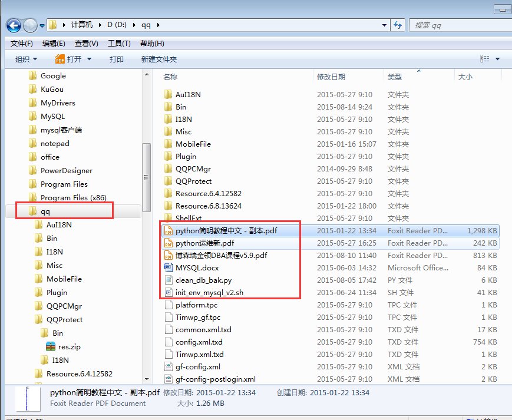Screen dimensions: 512x420
Task: Select gf-config.xml file icon
Action: tap(169, 367)
